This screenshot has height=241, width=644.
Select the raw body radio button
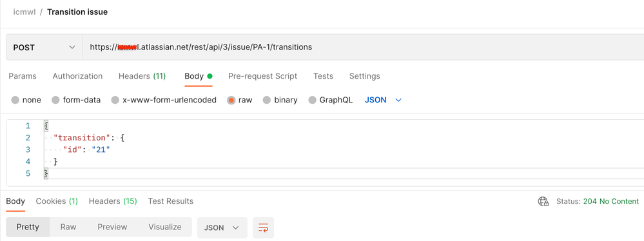click(231, 100)
